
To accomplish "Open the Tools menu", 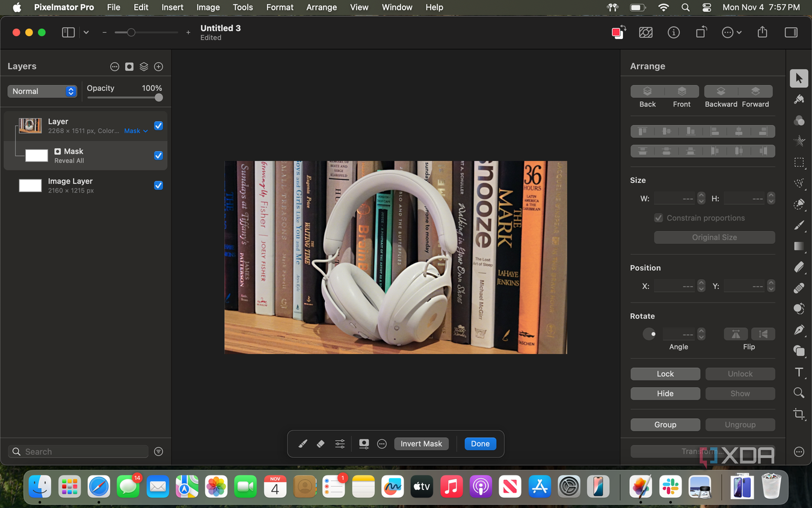I will pyautogui.click(x=242, y=7).
